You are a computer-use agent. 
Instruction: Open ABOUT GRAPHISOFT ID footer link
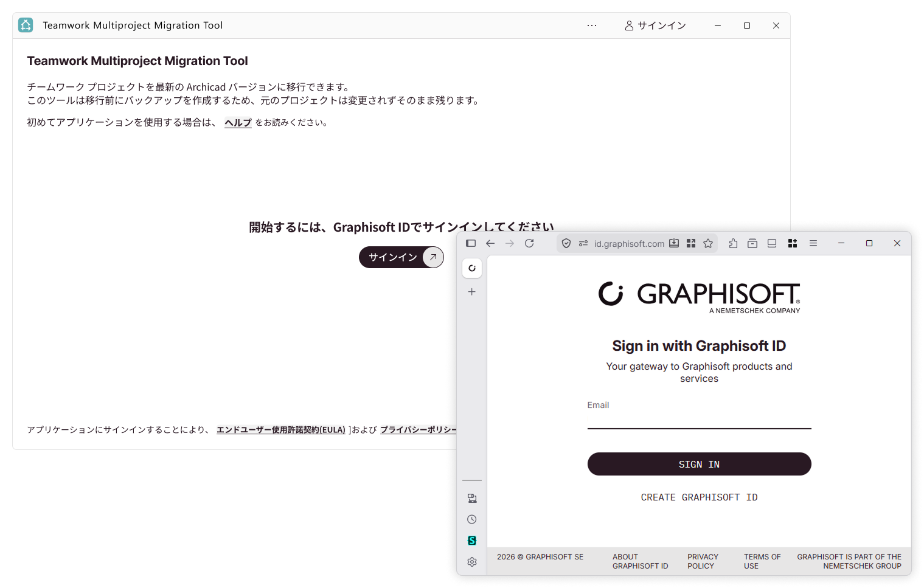click(641, 561)
